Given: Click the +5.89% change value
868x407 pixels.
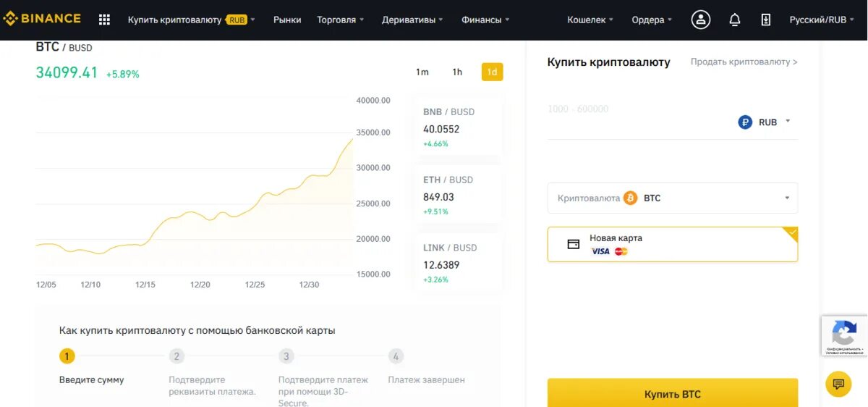Looking at the screenshot, I should (122, 74).
